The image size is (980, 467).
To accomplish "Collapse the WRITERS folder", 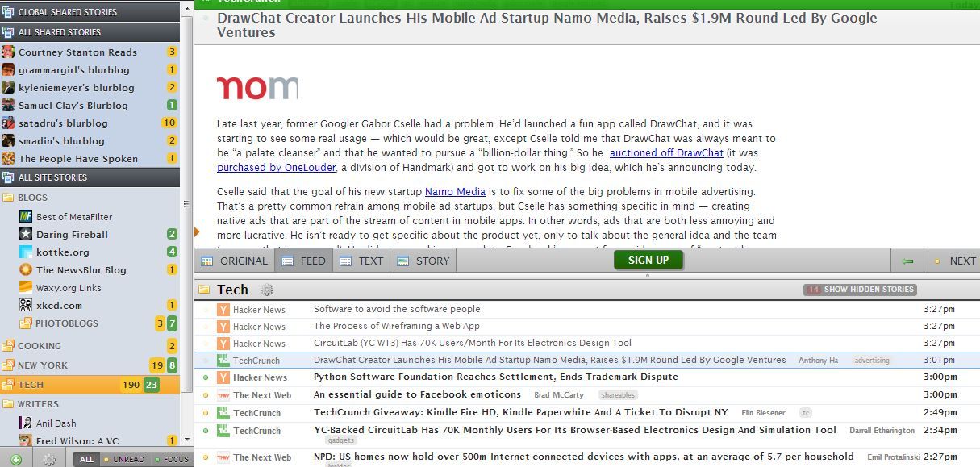I will (8, 404).
